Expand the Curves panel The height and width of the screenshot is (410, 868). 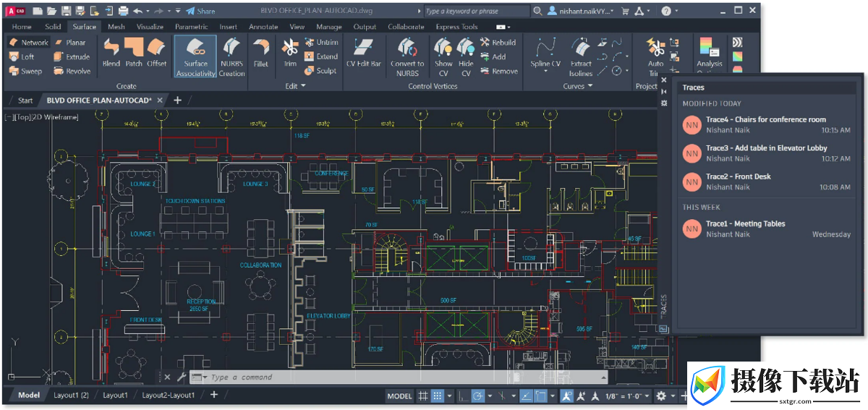click(578, 86)
